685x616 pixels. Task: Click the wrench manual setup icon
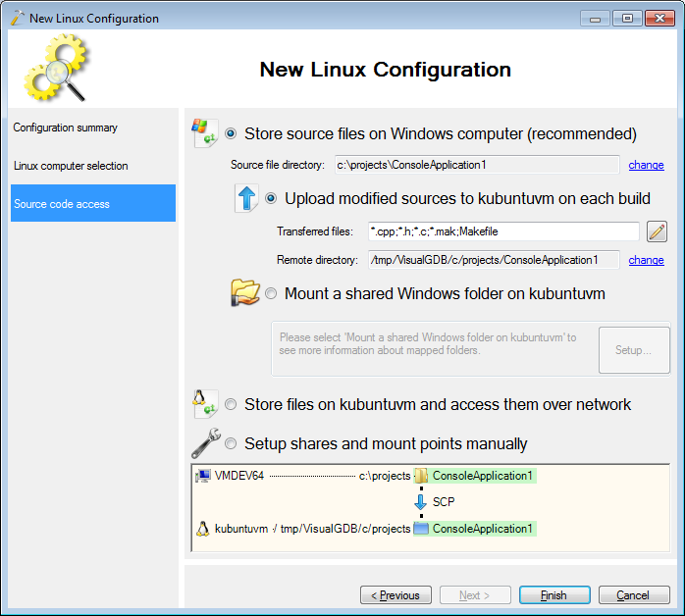[206, 443]
